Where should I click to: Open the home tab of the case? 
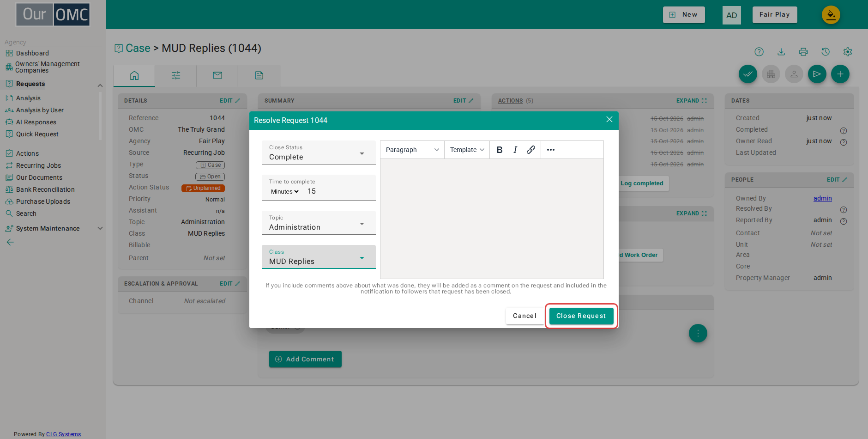point(134,75)
